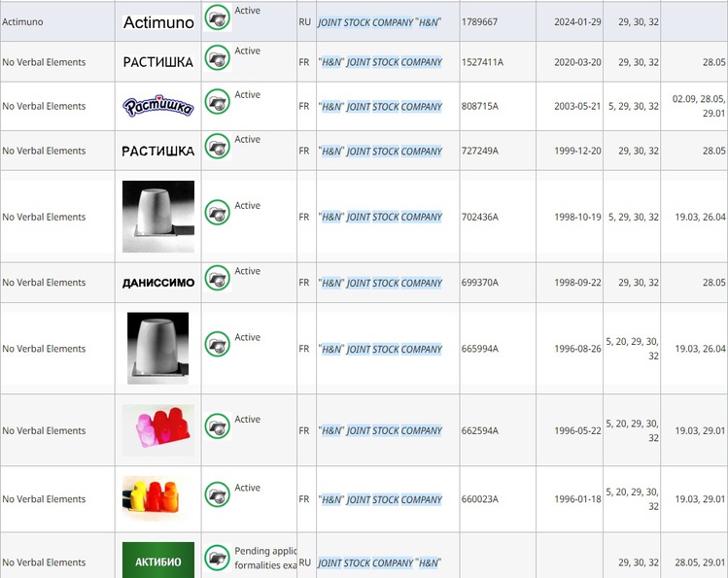728x578 pixels.
Task: Click the status icon in the 699370A row
Action: tap(218, 279)
